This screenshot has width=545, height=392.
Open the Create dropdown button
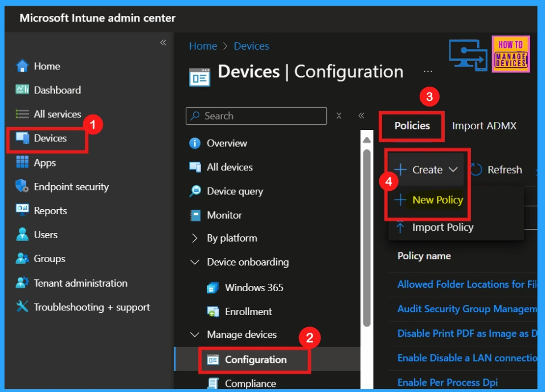tap(427, 169)
